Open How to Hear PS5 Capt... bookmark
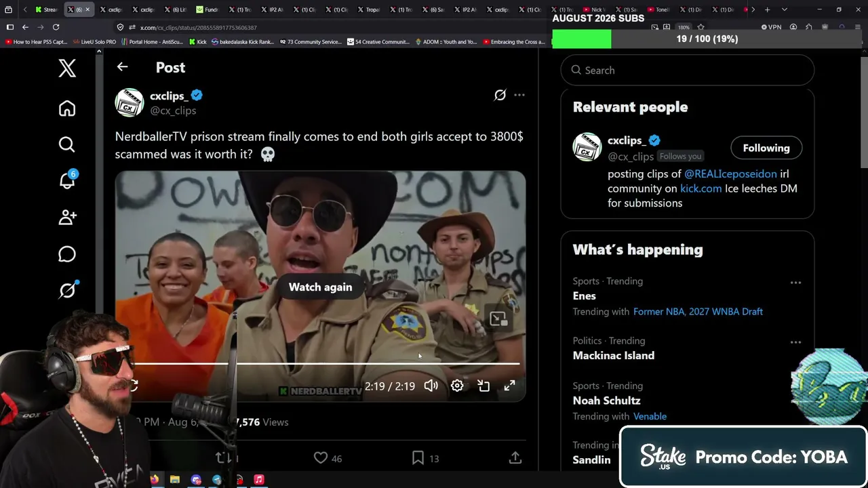 36,42
